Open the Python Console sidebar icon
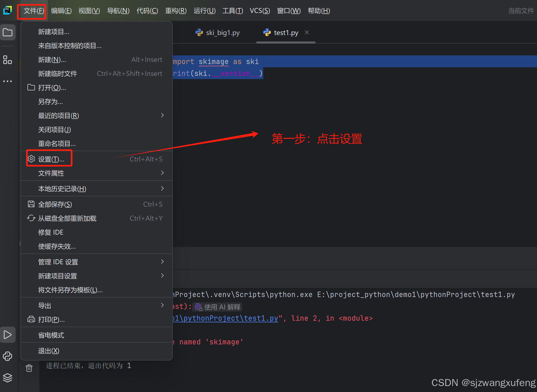Screen dimensions: 537x392 pos(7,356)
